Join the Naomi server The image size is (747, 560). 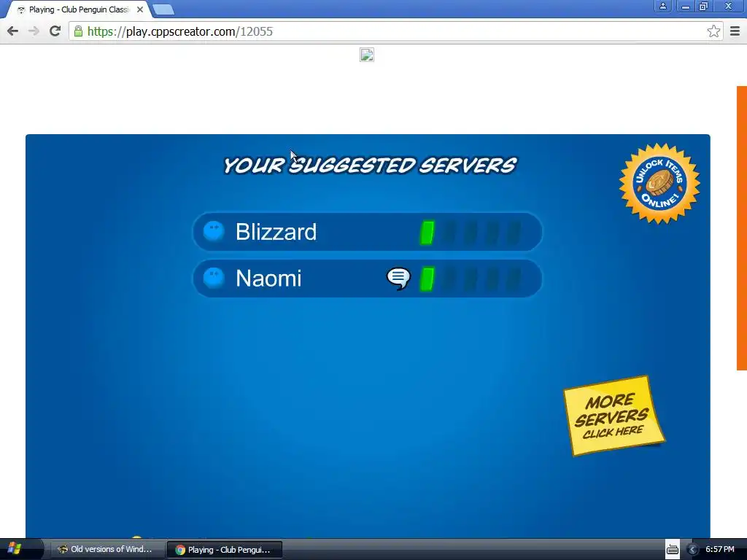click(368, 279)
